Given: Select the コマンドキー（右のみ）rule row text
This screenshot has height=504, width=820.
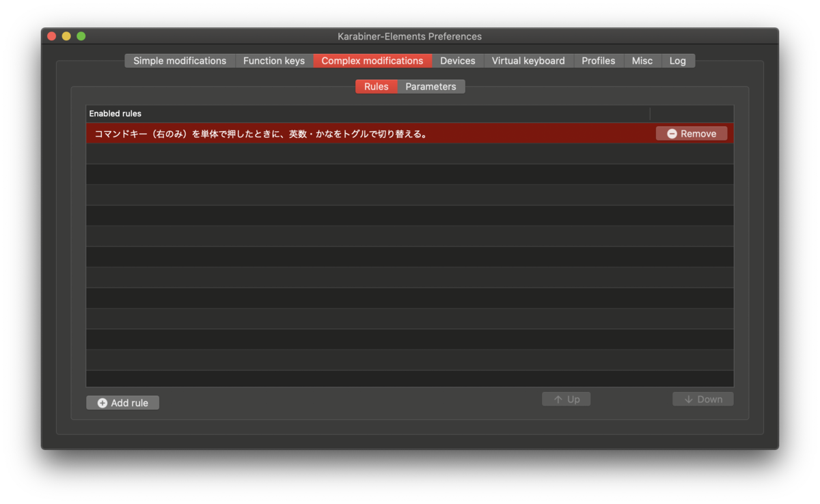Looking at the screenshot, I should 260,134.
